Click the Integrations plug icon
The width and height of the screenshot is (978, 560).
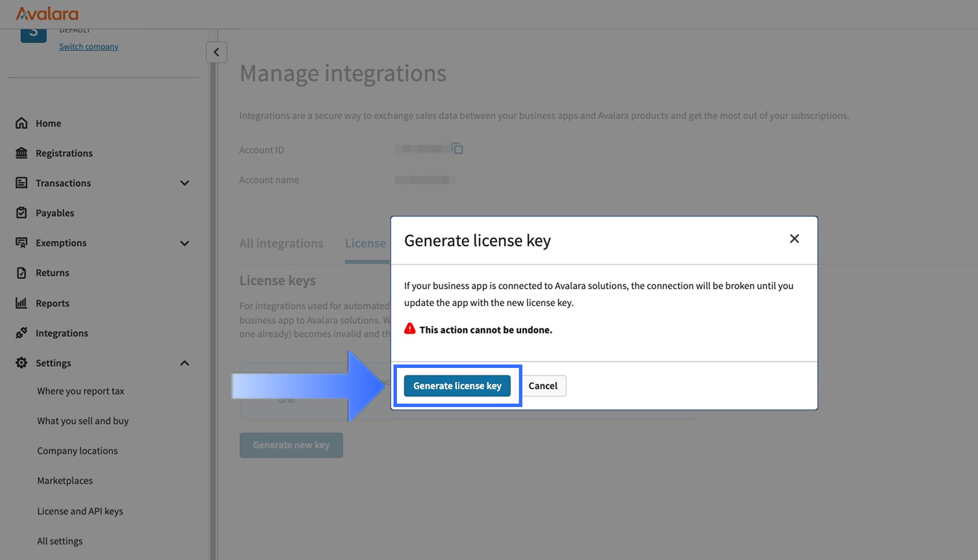[21, 333]
